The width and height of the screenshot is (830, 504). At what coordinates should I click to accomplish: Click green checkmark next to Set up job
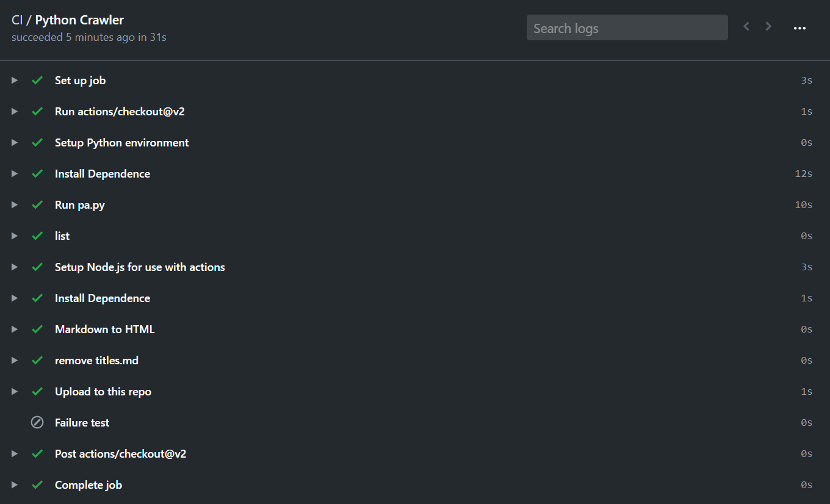click(x=37, y=80)
